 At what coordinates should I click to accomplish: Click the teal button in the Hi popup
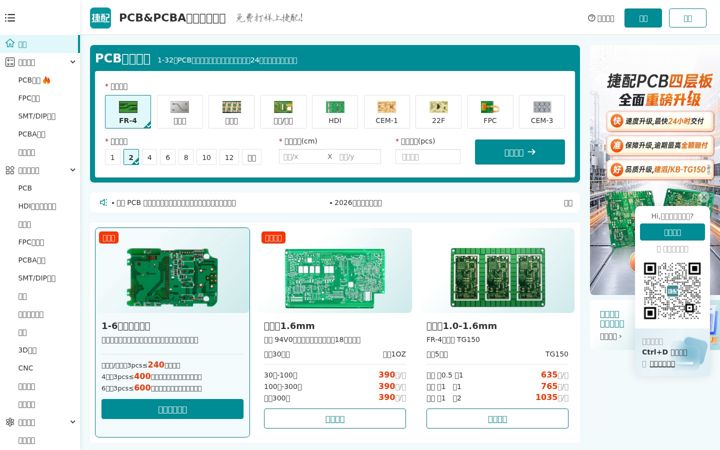tap(672, 232)
